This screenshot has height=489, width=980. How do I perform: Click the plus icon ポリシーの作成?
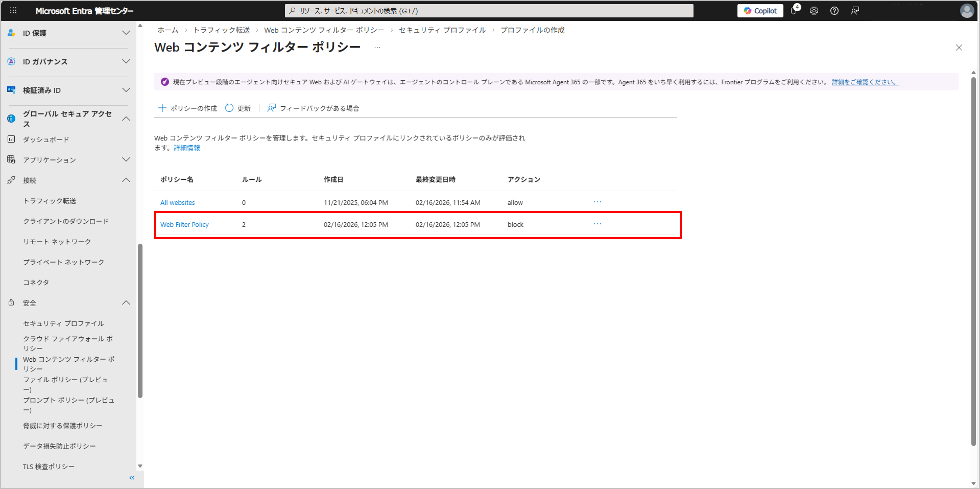tap(162, 108)
